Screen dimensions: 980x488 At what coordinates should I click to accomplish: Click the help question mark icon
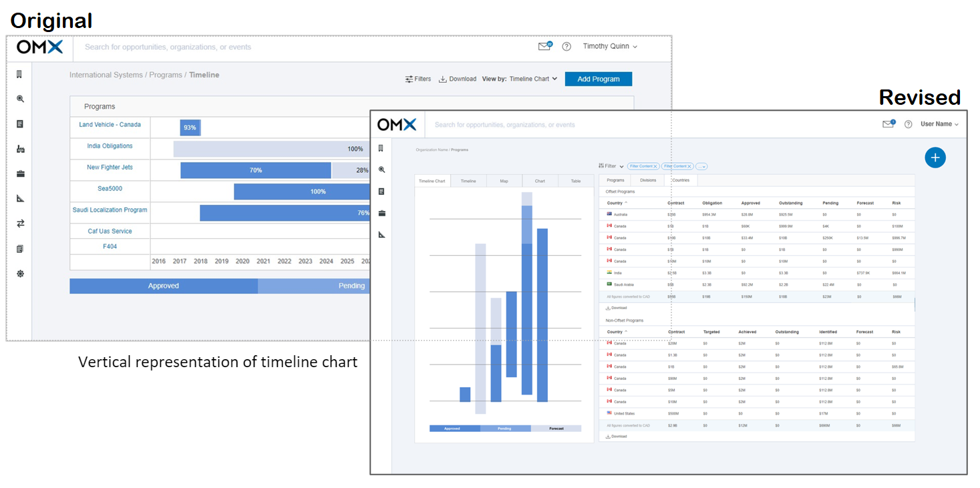point(566,46)
